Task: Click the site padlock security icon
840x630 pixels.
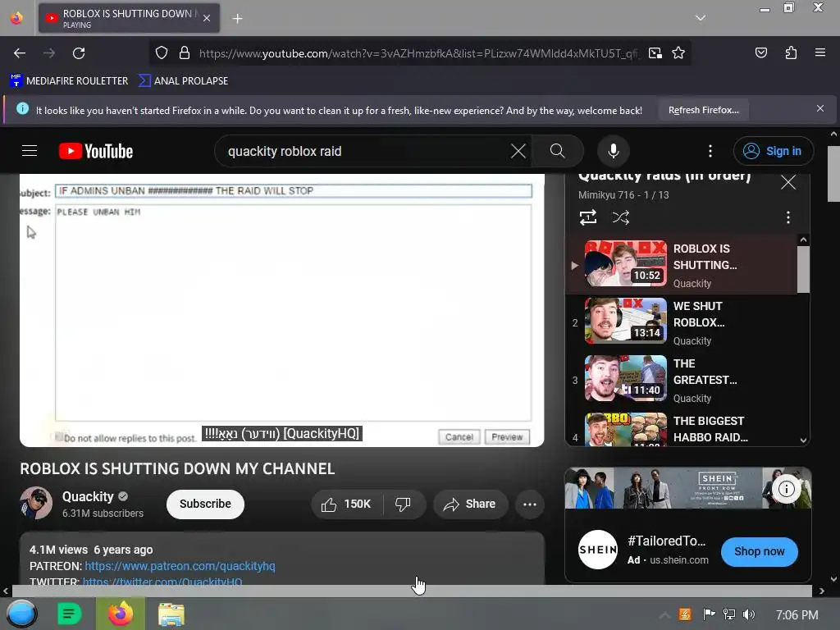Action: coord(185,53)
